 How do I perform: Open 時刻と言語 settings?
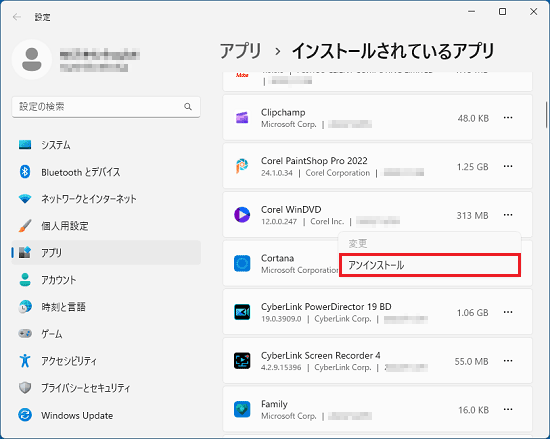(63, 307)
